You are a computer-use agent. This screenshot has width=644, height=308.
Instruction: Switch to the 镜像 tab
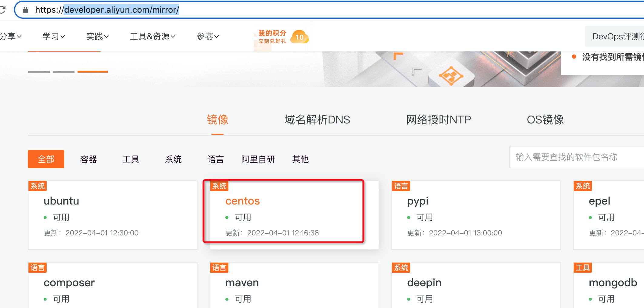pyautogui.click(x=217, y=120)
